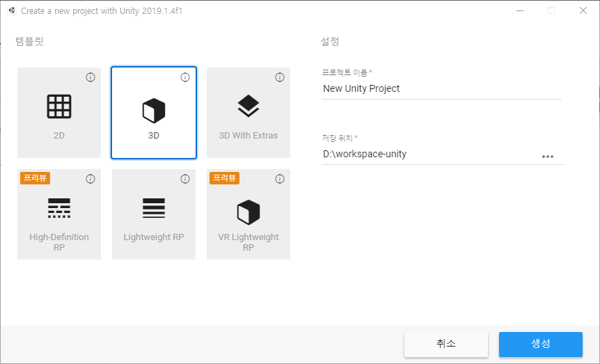Click the project name field
Screen dimensions: 600x364
click(x=441, y=89)
